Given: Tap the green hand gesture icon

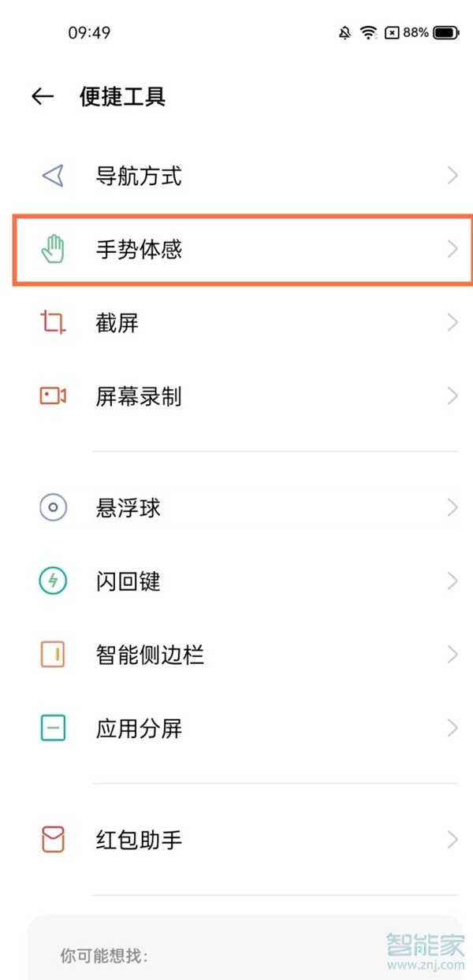Looking at the screenshot, I should click(x=53, y=250).
